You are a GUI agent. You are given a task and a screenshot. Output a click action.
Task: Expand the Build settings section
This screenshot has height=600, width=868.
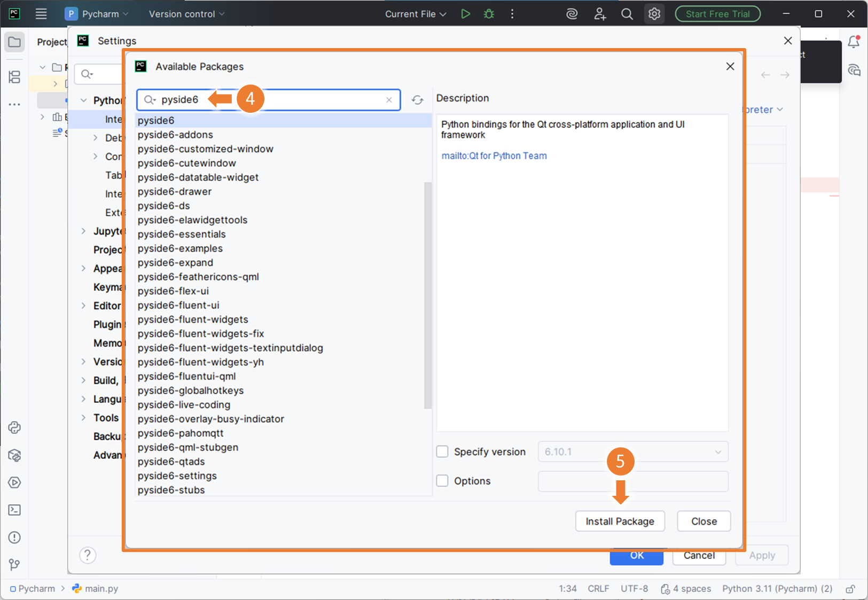tap(83, 380)
